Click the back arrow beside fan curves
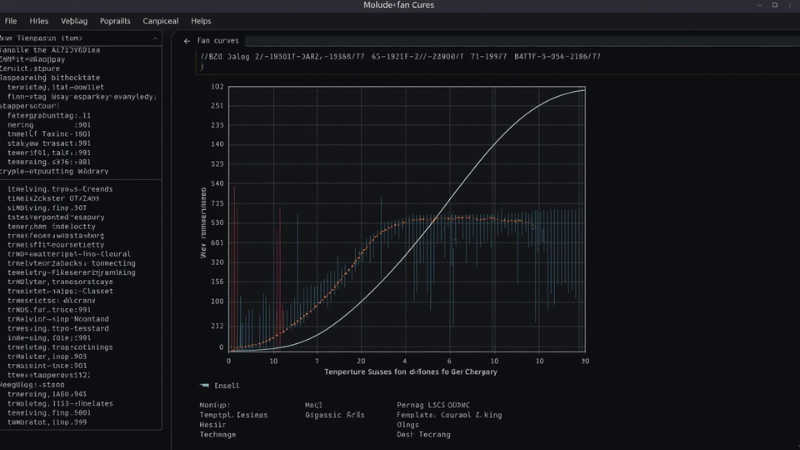This screenshot has width=800, height=450. click(x=186, y=40)
